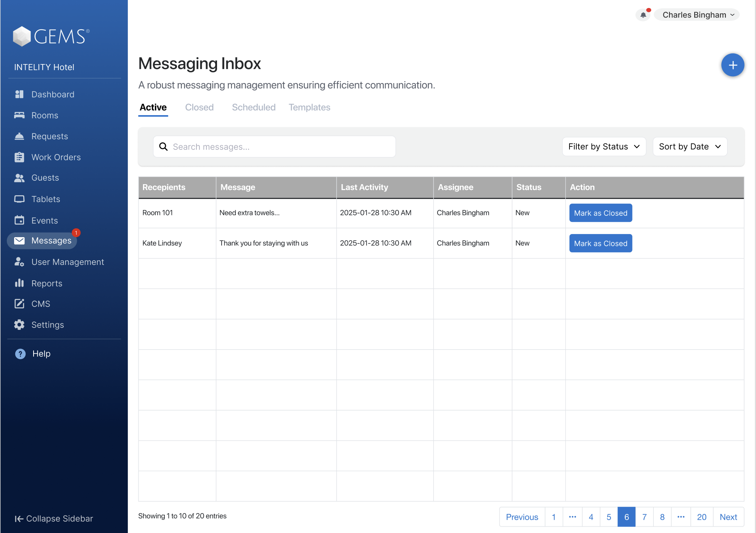The image size is (756, 533).
Task: Click the Tablets screen icon
Action: (19, 199)
